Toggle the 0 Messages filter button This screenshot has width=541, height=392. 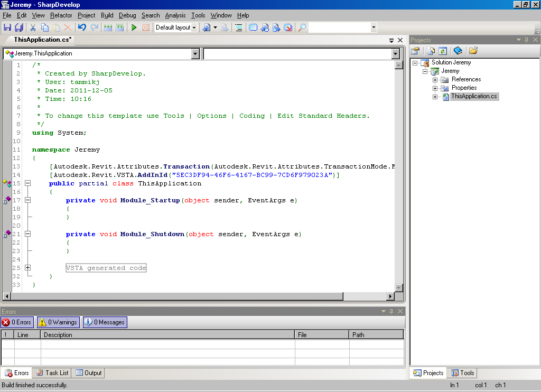(x=105, y=322)
